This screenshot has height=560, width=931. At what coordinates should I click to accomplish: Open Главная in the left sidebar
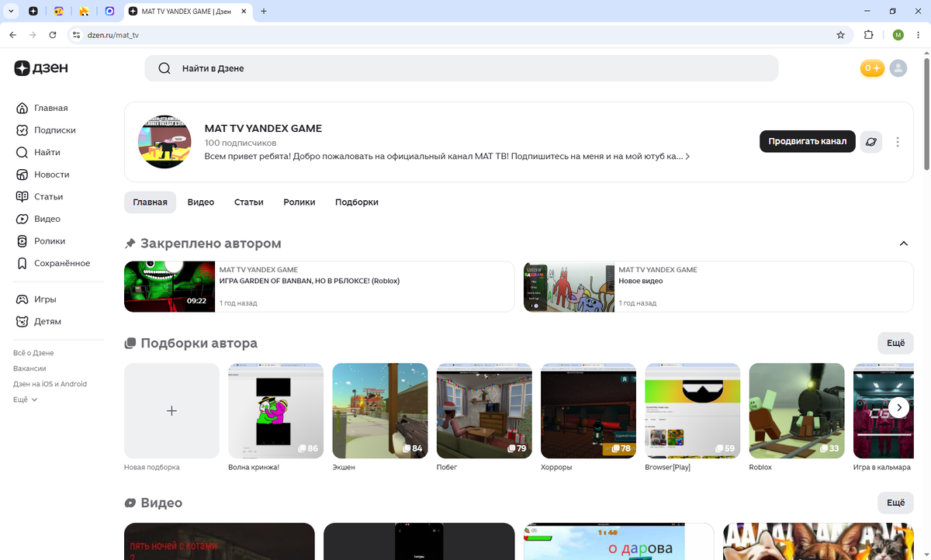43,108
